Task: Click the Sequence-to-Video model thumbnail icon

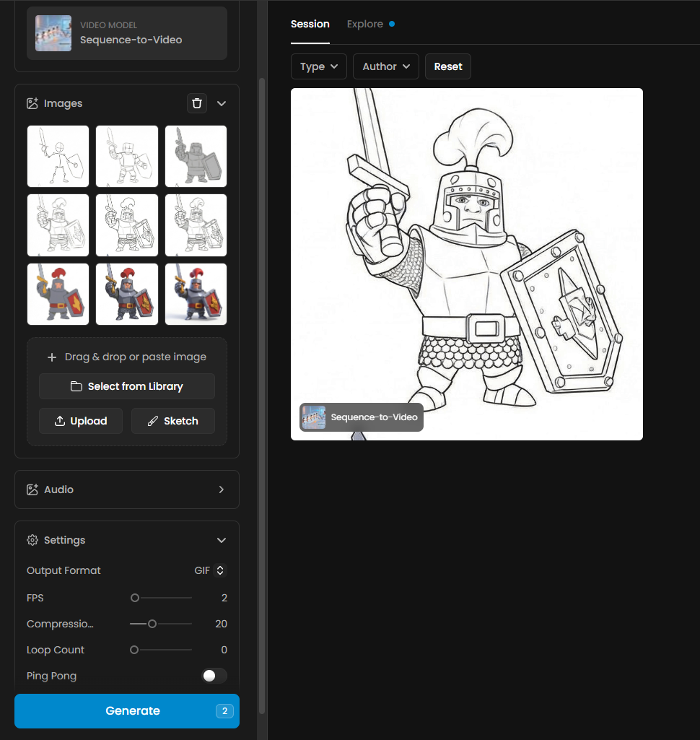Action: pos(53,33)
